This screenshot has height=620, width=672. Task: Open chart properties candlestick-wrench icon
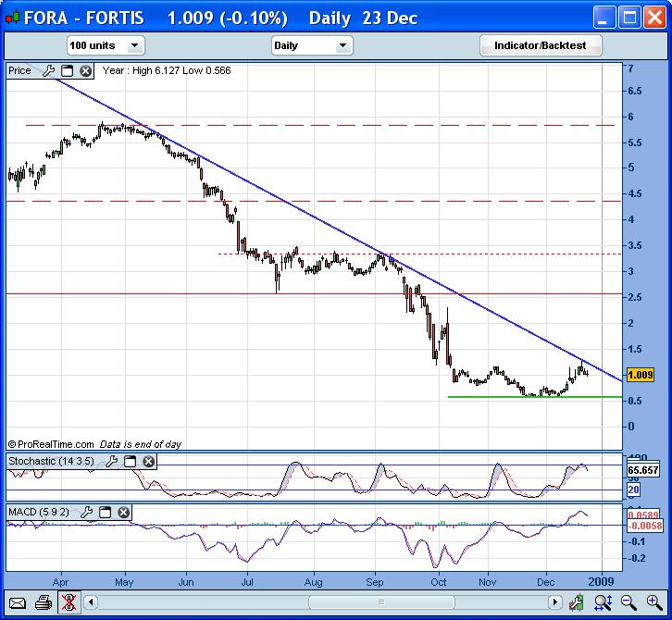click(x=577, y=602)
